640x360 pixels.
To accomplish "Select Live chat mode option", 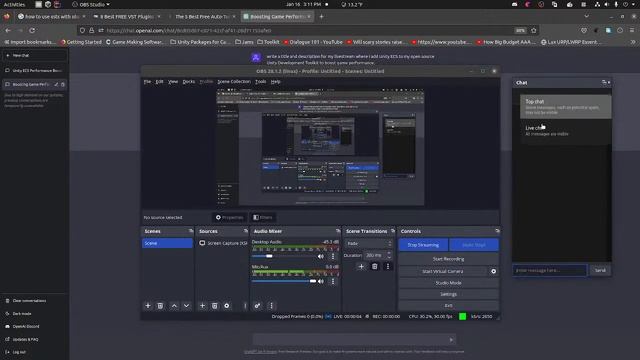I will pyautogui.click(x=565, y=131).
